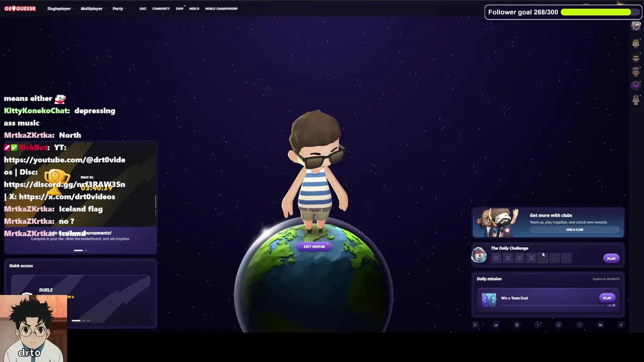Open the X social icon
The height and width of the screenshot is (362, 644).
click(x=580, y=325)
